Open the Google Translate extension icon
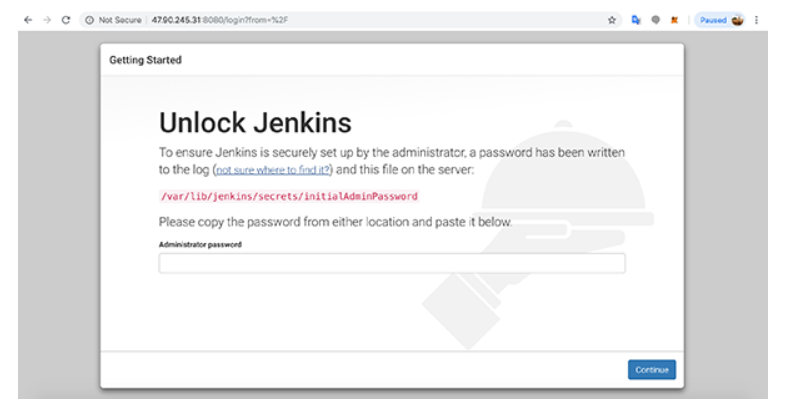 (635, 20)
